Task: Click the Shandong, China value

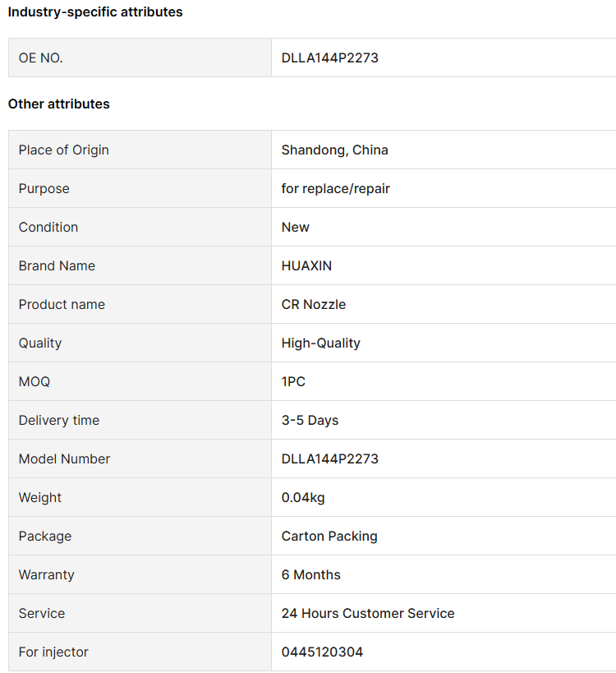Action: click(x=334, y=150)
